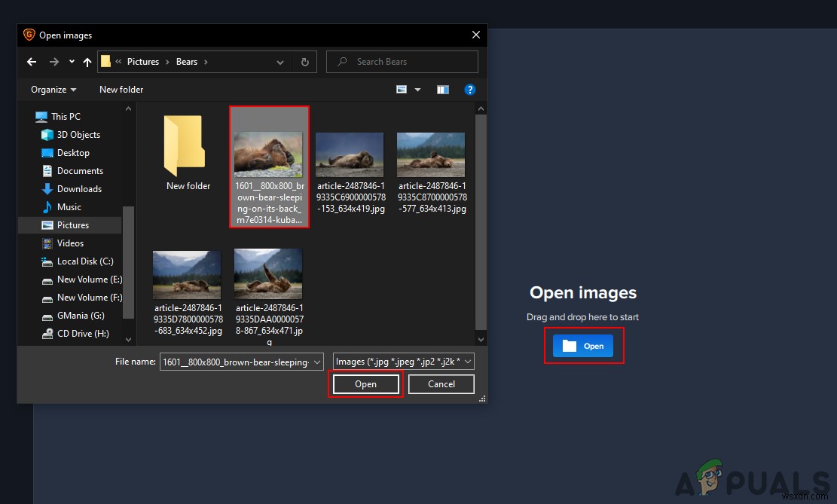The height and width of the screenshot is (504, 837).
Task: Refresh the Bears folder view
Action: pos(305,62)
